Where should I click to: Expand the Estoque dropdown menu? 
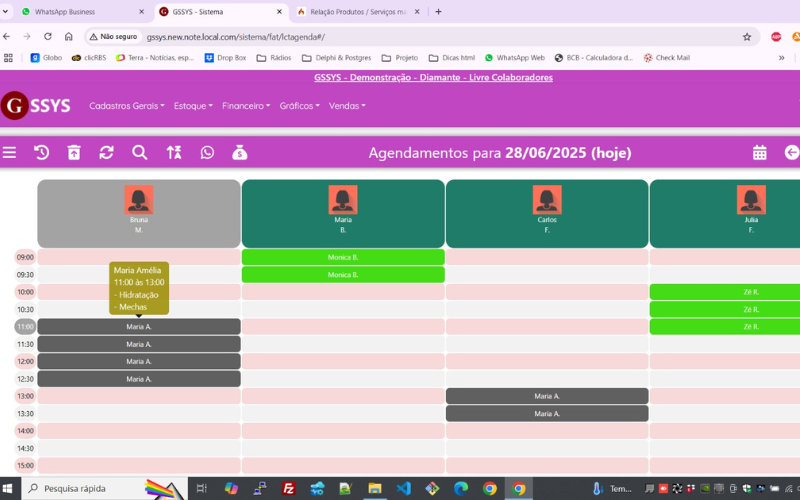click(193, 106)
